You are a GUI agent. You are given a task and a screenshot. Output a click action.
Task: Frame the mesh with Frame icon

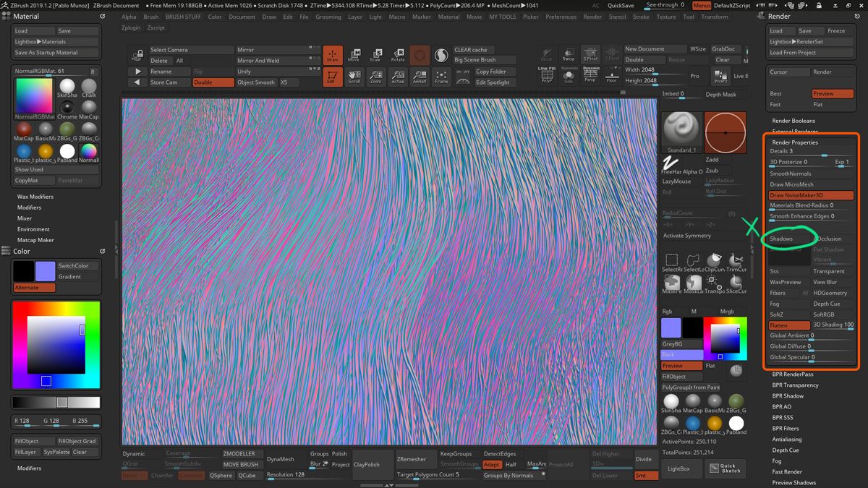pyautogui.click(x=441, y=77)
